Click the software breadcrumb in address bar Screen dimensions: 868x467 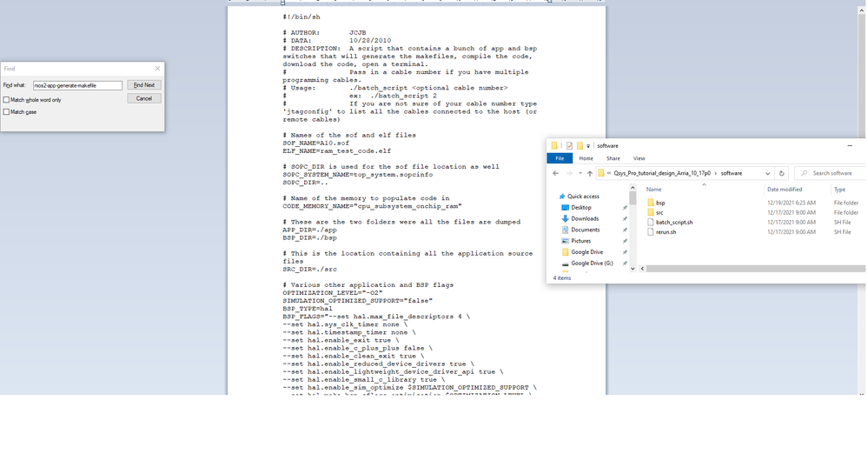[732, 173]
